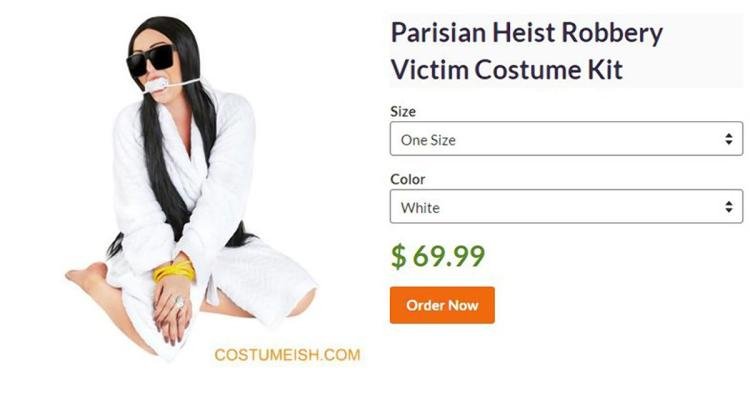Click the ring on the model's hand
The height and width of the screenshot is (404, 750).
click(x=179, y=301)
